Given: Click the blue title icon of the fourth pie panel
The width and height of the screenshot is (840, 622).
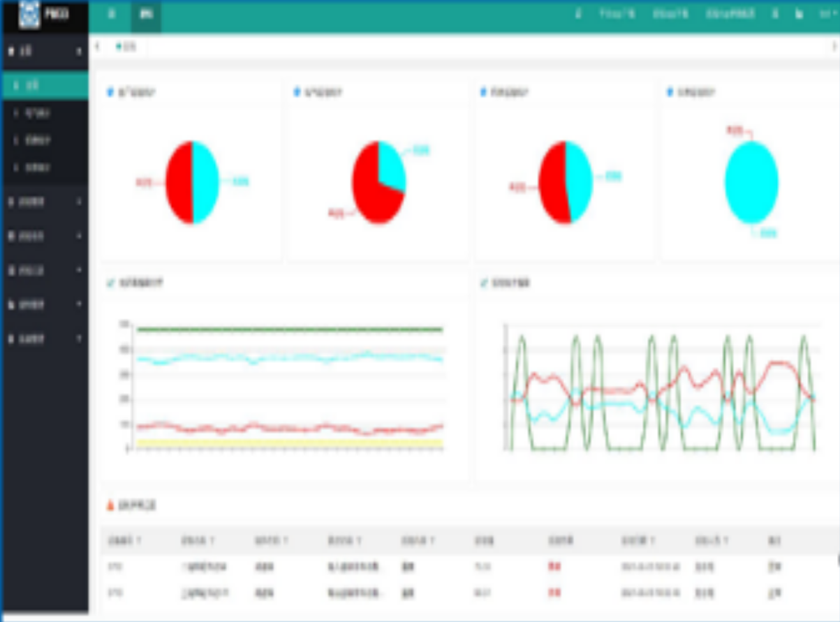Looking at the screenshot, I should click(670, 92).
